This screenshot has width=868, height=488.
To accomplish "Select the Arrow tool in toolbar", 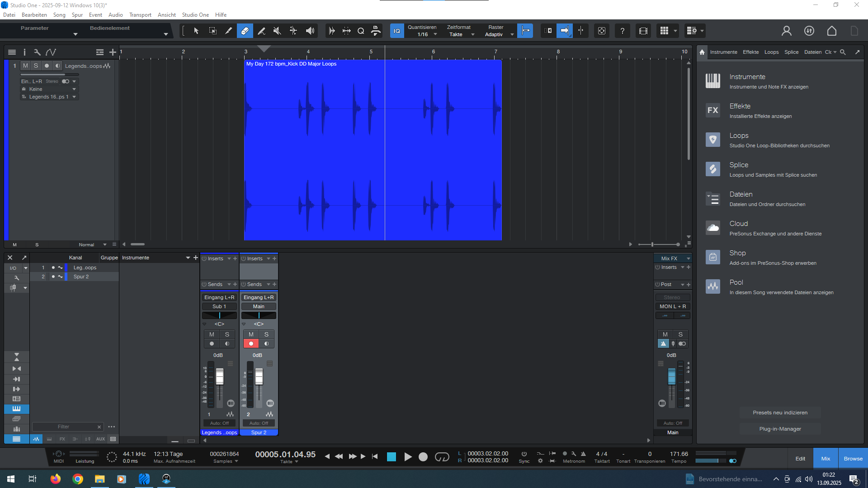I will click(196, 31).
